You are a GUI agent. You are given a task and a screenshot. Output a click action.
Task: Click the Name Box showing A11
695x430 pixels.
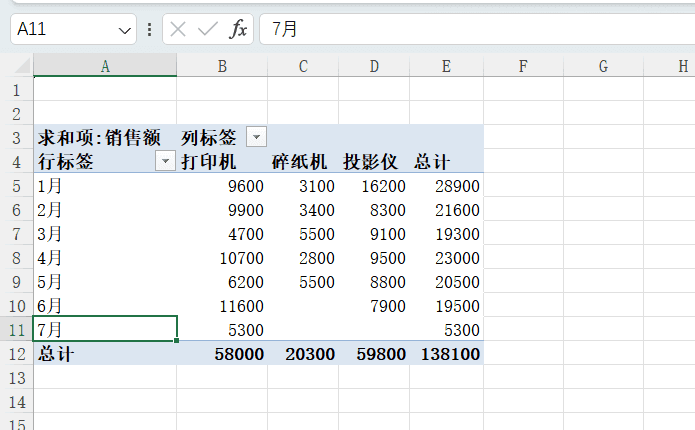(73, 29)
